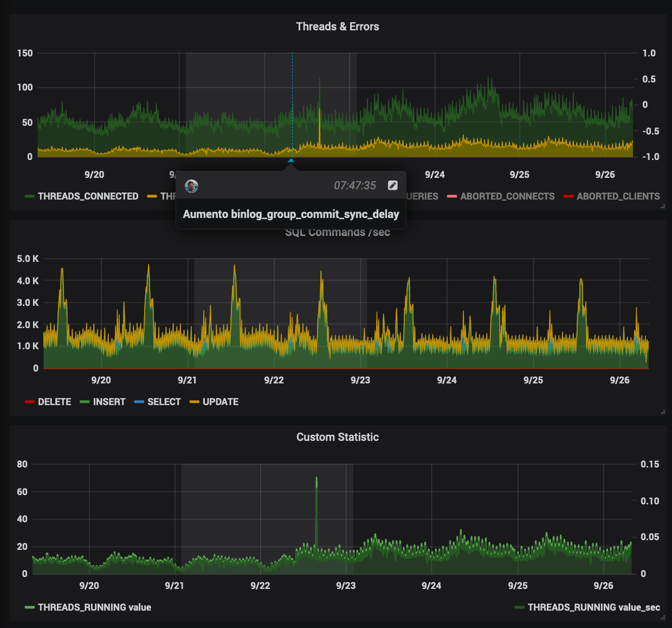
Task: Click the yellow color swatch beside UPDATE
Action: (195, 402)
